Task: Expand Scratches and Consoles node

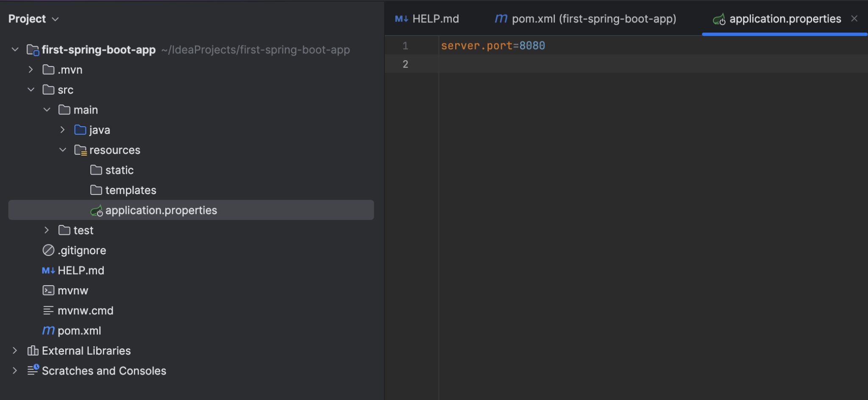Action: tap(15, 371)
